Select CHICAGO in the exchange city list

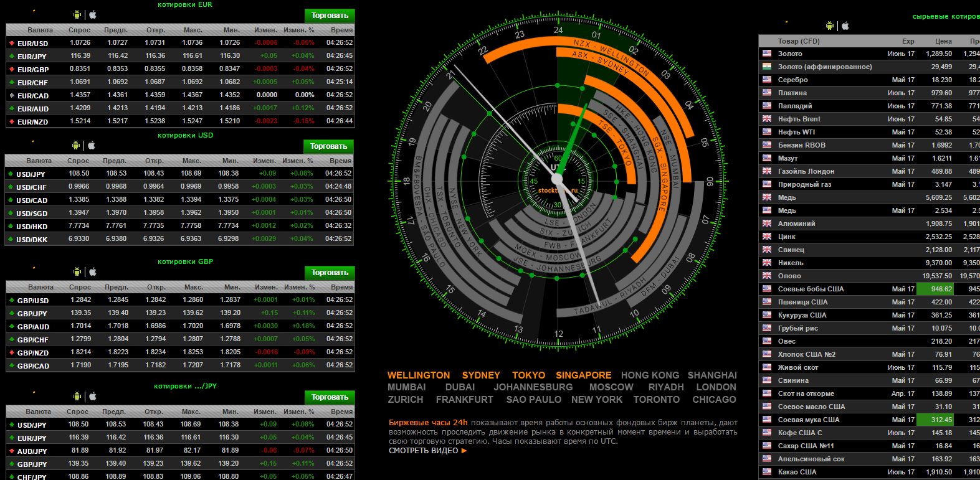pos(714,400)
